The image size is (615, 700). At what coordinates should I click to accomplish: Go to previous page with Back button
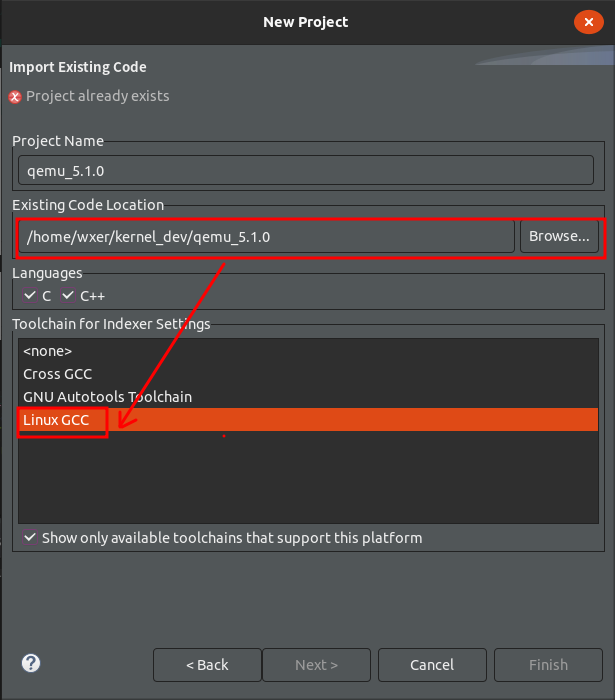point(207,665)
